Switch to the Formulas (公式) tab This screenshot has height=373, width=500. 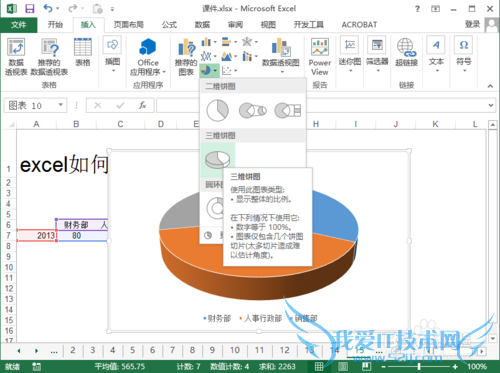pos(169,25)
